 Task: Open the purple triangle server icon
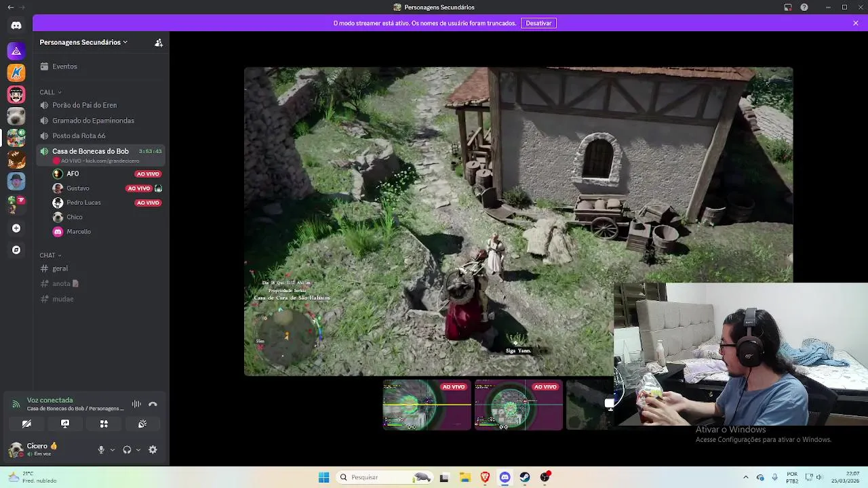(x=16, y=51)
